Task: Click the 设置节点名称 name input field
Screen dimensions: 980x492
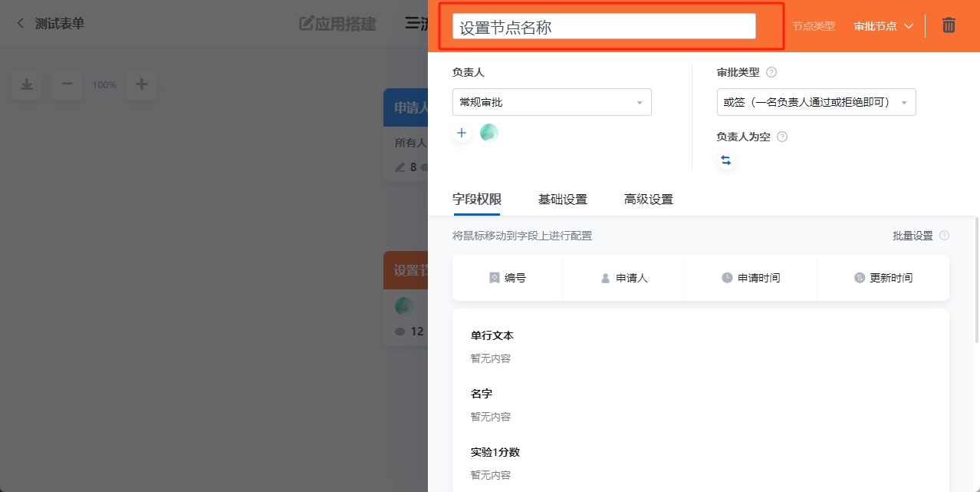Action: tap(605, 25)
